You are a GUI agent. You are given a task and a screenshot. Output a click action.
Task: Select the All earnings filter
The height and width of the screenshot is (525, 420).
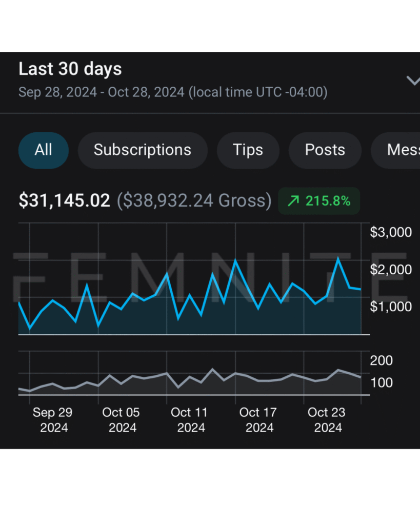(44, 150)
